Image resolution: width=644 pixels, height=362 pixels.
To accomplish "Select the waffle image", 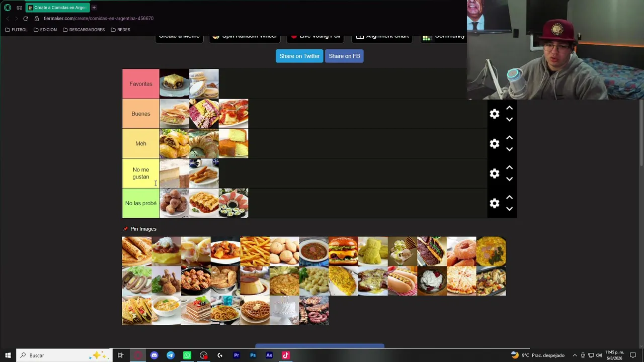I will (255, 311).
